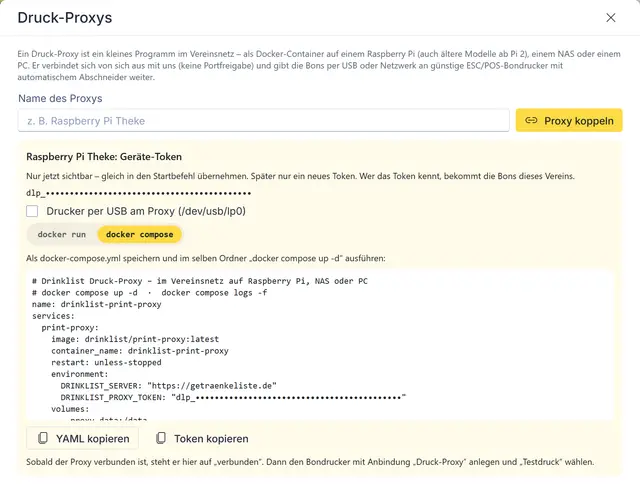Click the 'Nur jetzt sichtbar' warning text

tap(300, 176)
